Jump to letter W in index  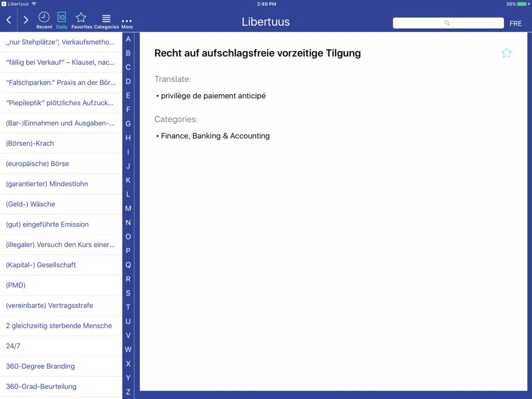[x=128, y=349]
